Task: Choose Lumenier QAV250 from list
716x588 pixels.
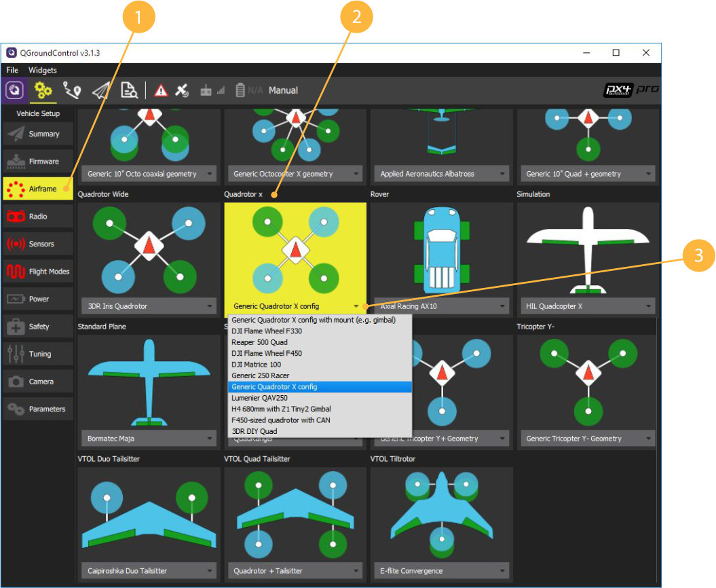Action: click(x=320, y=398)
